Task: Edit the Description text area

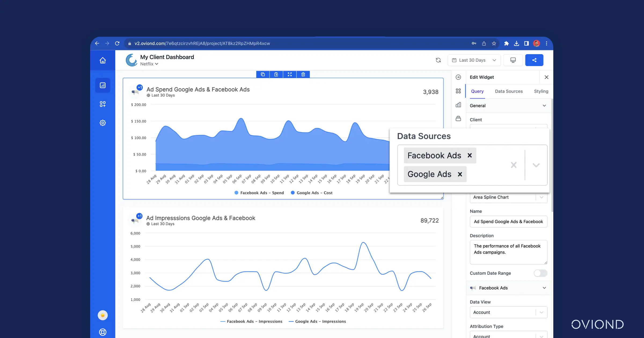Action: (508, 252)
